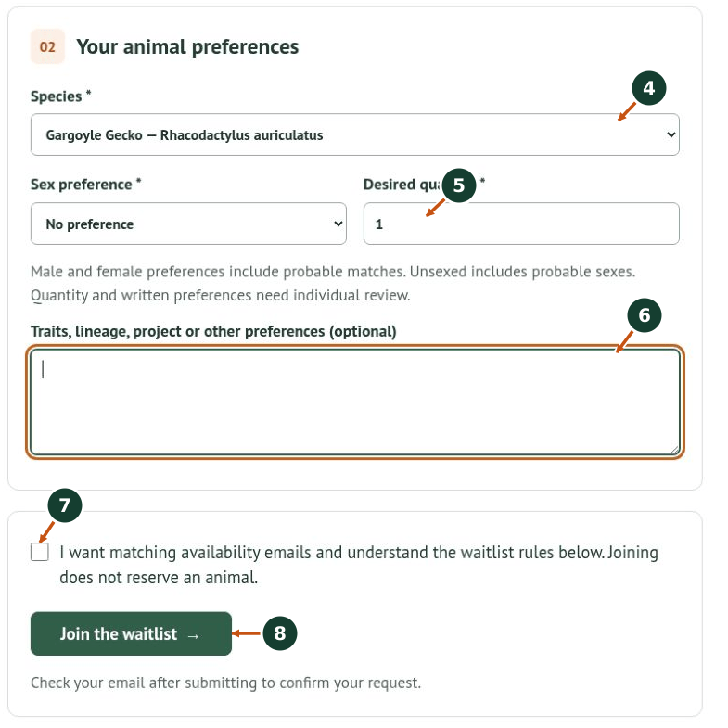Focus the Desired quantity field showing 1
The image size is (728, 728).
tap(521, 224)
